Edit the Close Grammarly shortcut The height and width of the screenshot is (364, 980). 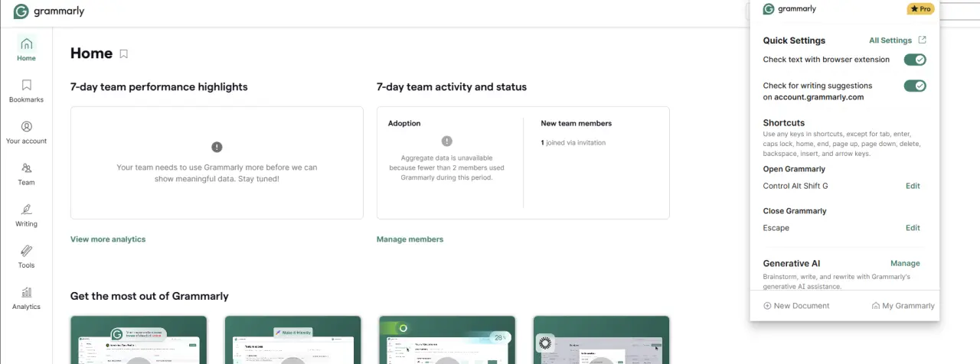click(913, 228)
